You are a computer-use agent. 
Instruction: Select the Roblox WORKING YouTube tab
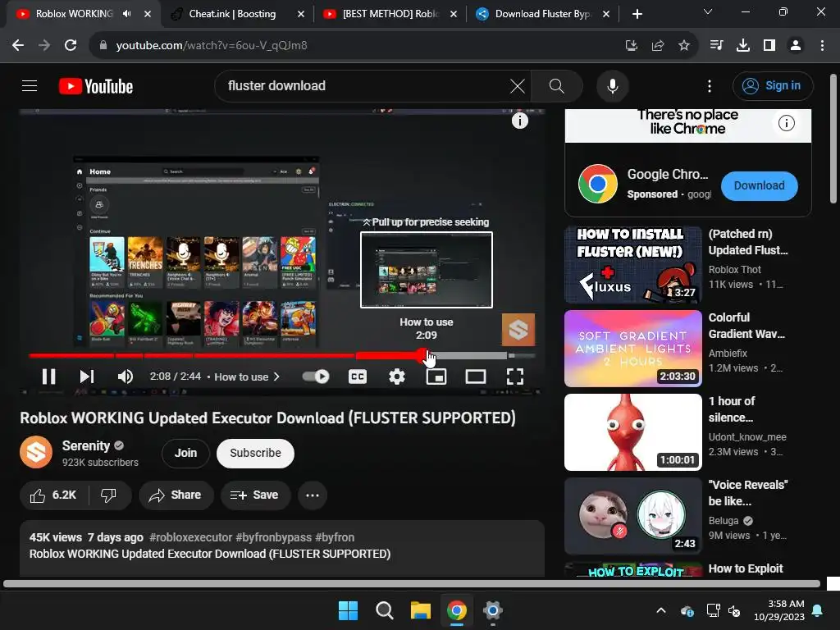pyautogui.click(x=74, y=14)
